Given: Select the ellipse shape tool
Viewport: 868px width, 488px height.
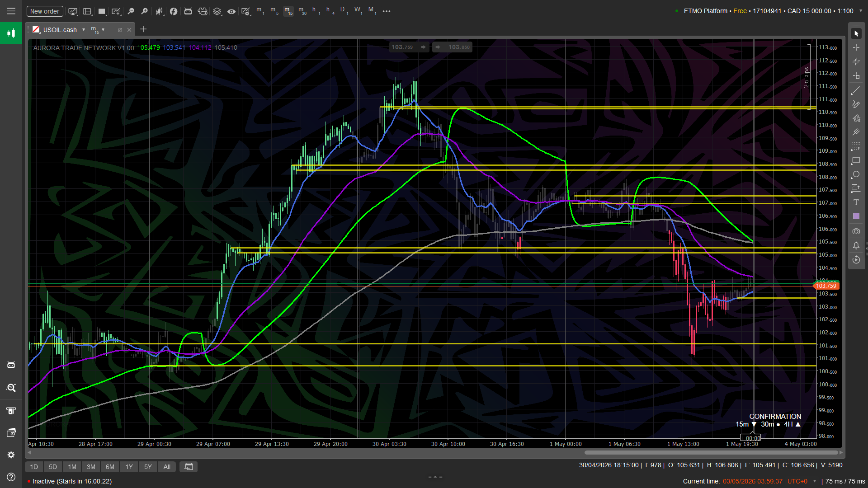Looking at the screenshot, I should 856,174.
